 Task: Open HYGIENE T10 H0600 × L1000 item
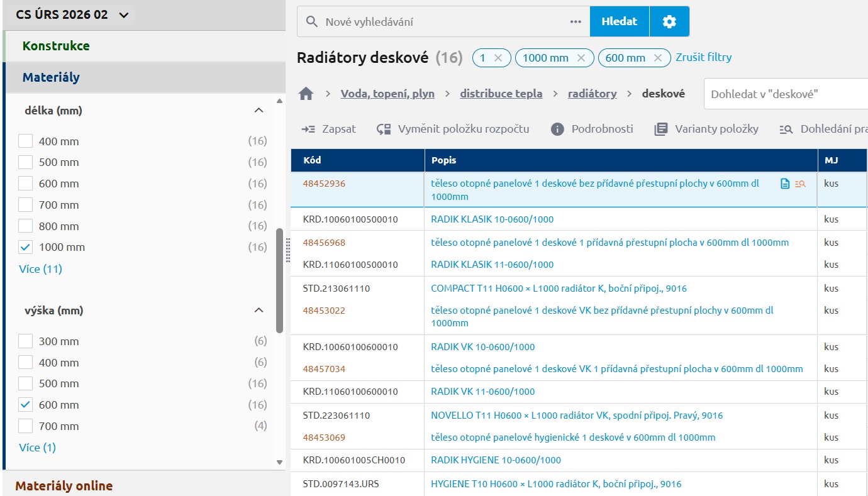pos(556,484)
